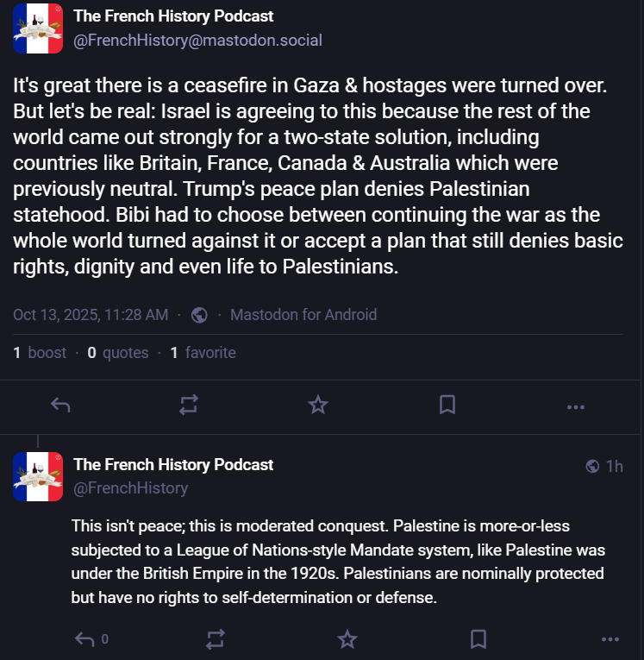Boost the moderated conquest reply
Image resolution: width=644 pixels, height=660 pixels.
tap(216, 639)
